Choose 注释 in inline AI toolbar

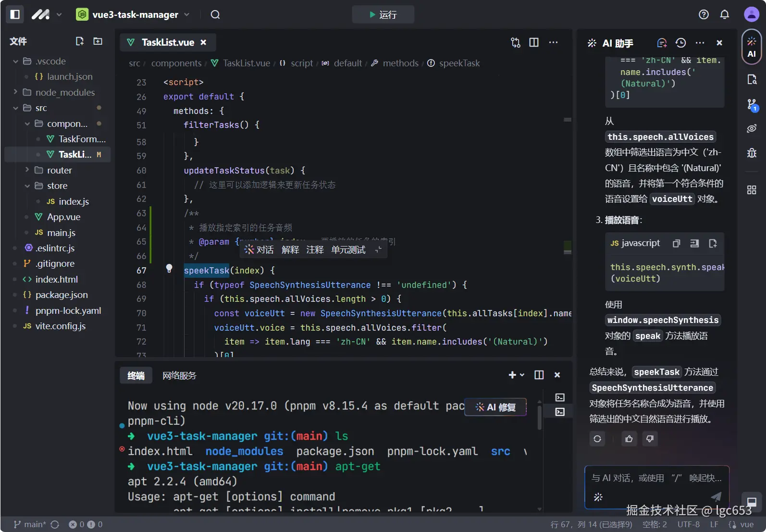click(x=315, y=249)
